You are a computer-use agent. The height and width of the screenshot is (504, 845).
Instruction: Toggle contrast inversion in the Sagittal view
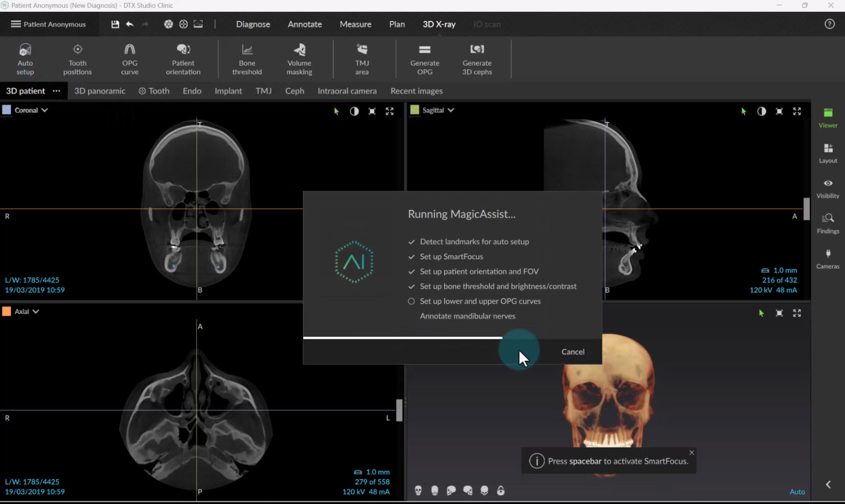[762, 111]
